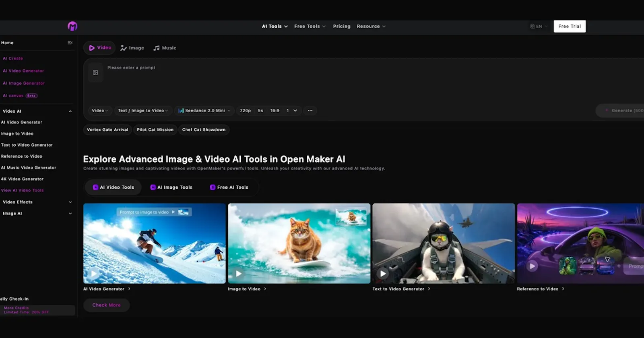Image resolution: width=644 pixels, height=338 pixels.
Task: Click the image upload icon in prompt box
Action: tap(95, 73)
